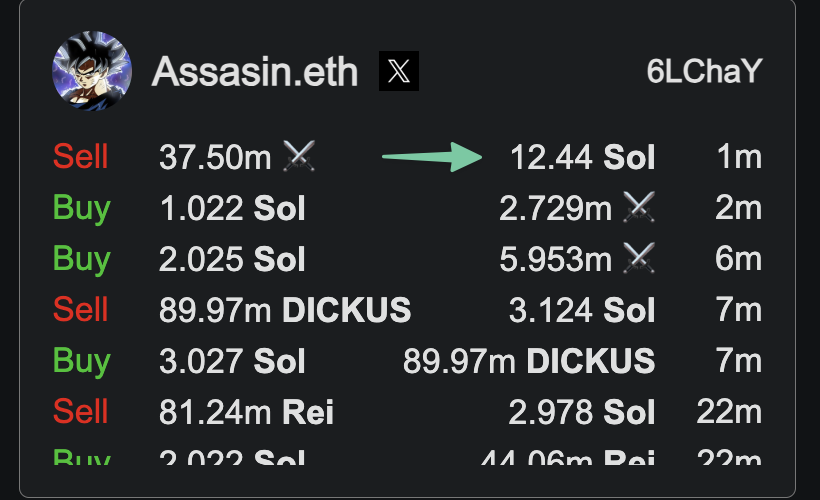Click the crossed swords icon next to 2.729m
This screenshot has width=820, height=500.
point(639,207)
